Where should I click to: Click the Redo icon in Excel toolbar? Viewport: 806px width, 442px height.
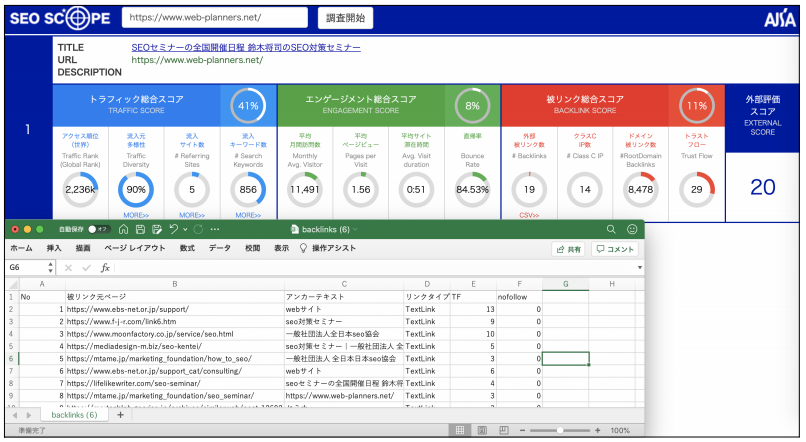pos(198,229)
